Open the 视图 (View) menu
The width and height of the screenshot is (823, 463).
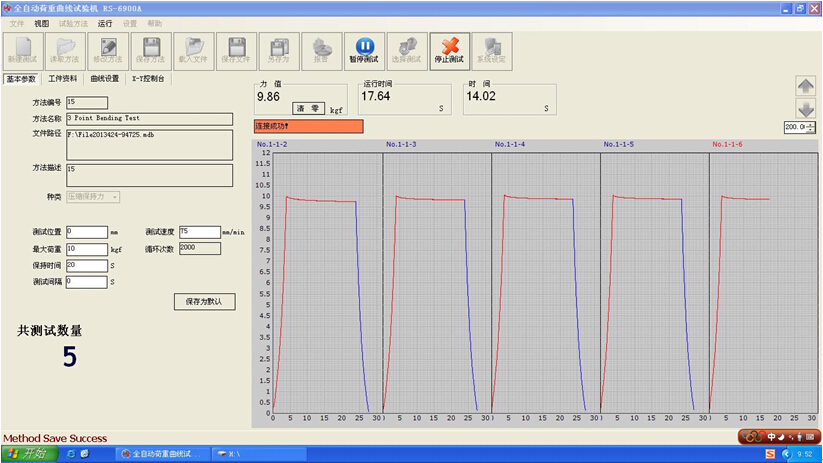pos(41,22)
